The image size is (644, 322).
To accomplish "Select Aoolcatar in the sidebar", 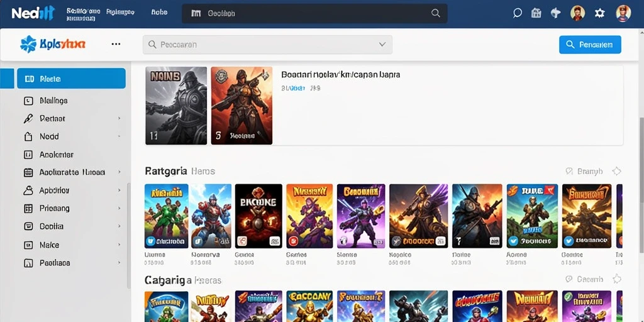I will [56, 155].
